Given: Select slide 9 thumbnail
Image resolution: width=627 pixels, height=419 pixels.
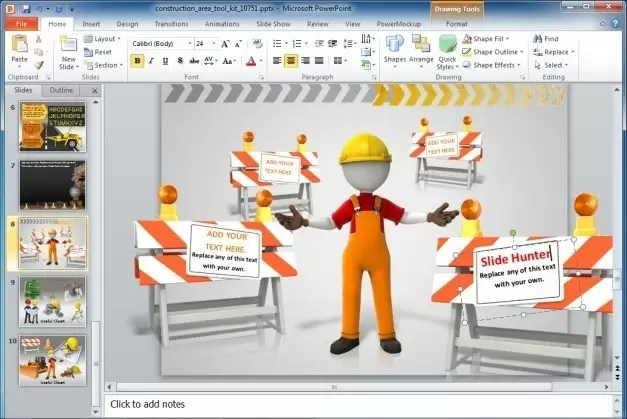Looking at the screenshot, I should 52,296.
